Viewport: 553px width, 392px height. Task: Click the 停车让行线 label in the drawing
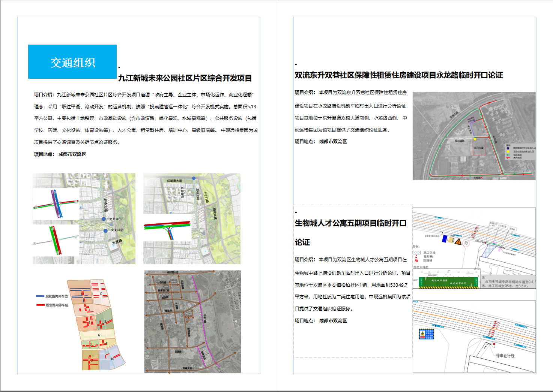click(505, 356)
